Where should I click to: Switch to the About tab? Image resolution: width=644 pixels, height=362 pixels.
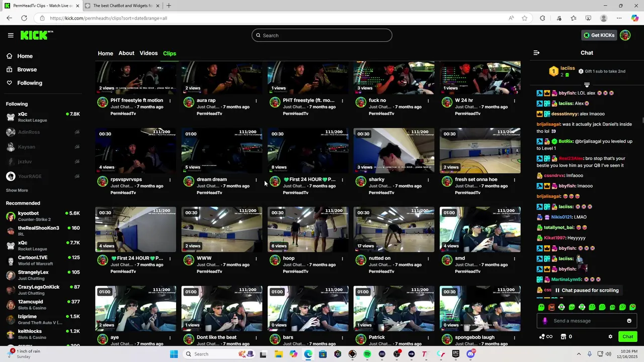(x=126, y=53)
